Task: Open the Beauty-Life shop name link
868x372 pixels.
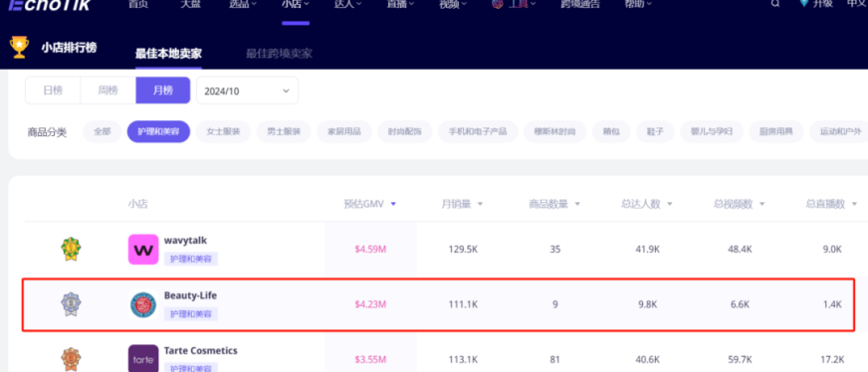Action: click(190, 295)
